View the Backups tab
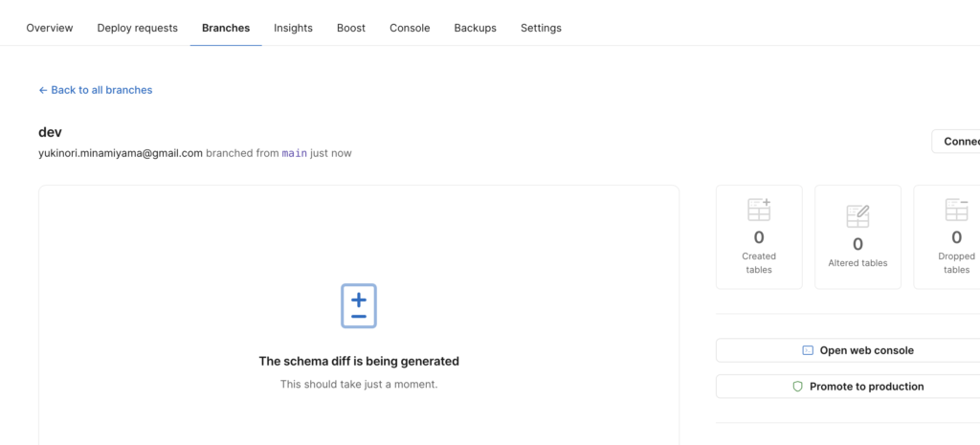 pos(475,28)
